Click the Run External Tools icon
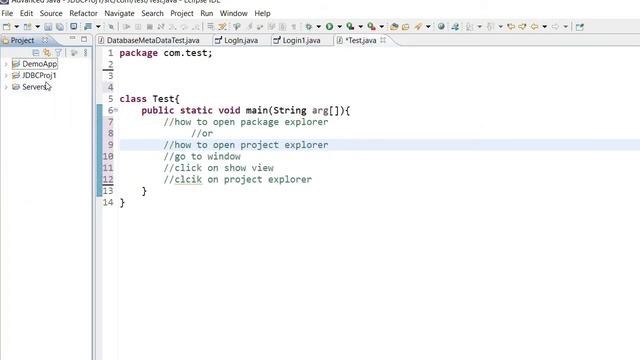The image size is (640, 360). click(371, 27)
